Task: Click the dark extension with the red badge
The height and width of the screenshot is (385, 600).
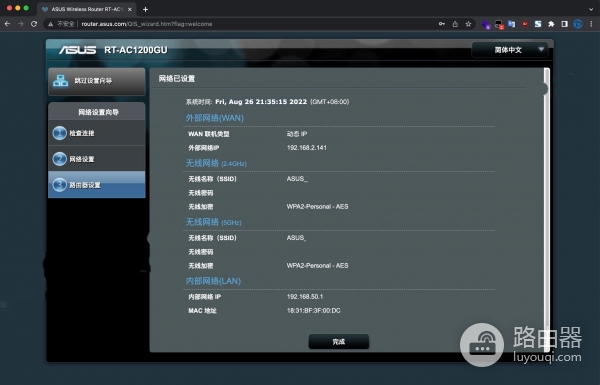Action: pyautogui.click(x=499, y=24)
